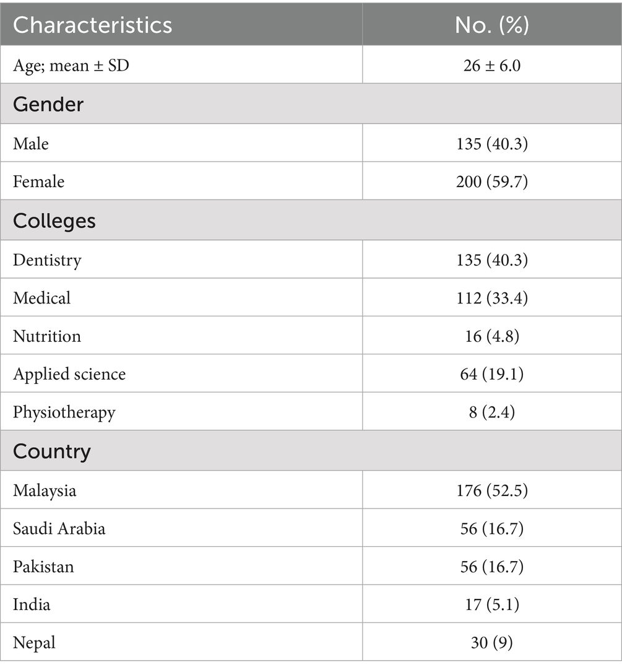Select the Nutrition row label

47,336
